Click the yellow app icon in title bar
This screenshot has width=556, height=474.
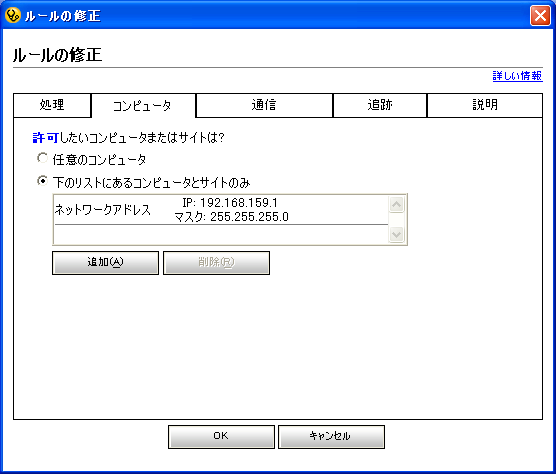pos(13,16)
